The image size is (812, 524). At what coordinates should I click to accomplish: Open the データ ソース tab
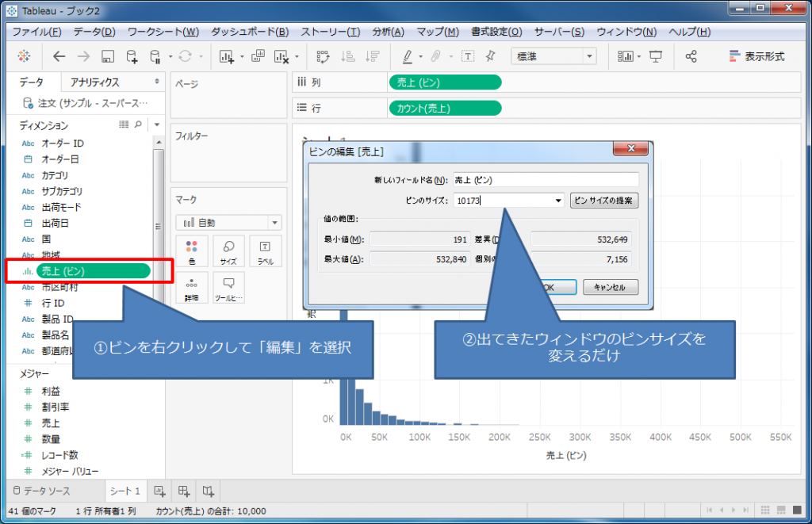click(x=47, y=491)
